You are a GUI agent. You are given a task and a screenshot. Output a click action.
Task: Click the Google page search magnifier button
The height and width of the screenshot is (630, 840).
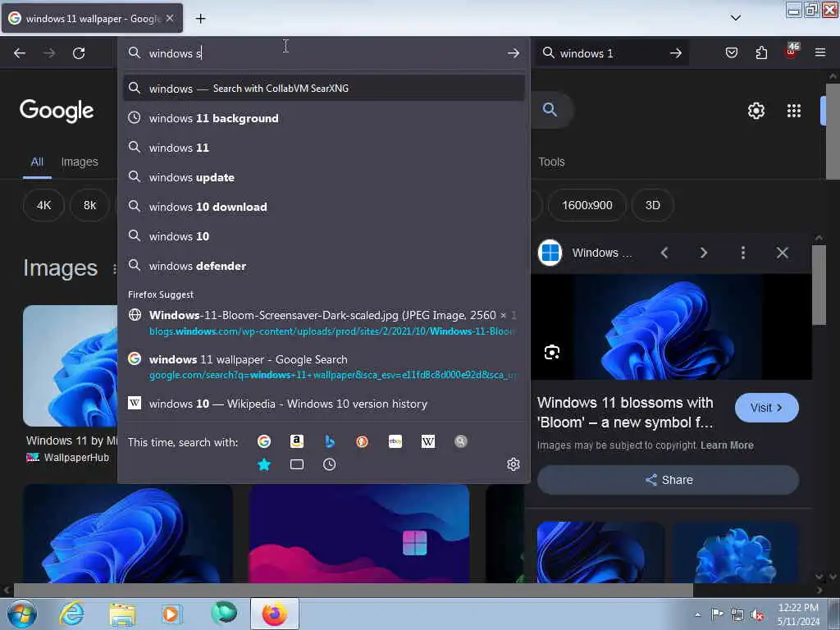550,110
